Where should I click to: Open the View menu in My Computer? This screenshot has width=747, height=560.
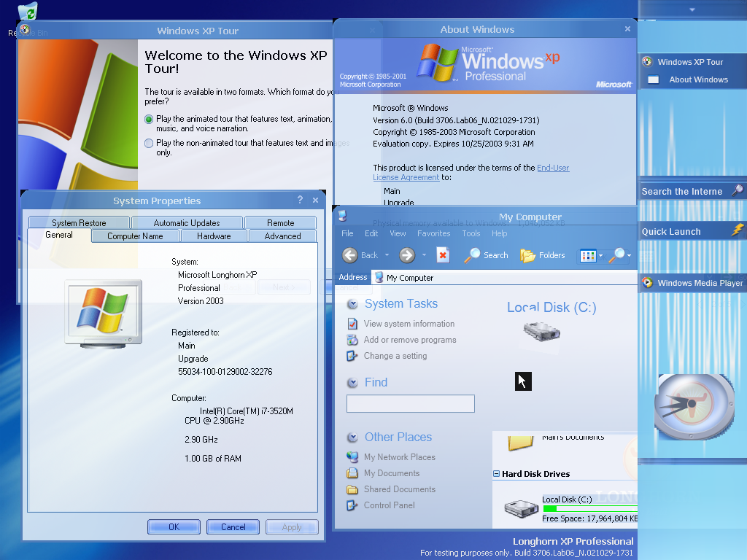(x=398, y=233)
